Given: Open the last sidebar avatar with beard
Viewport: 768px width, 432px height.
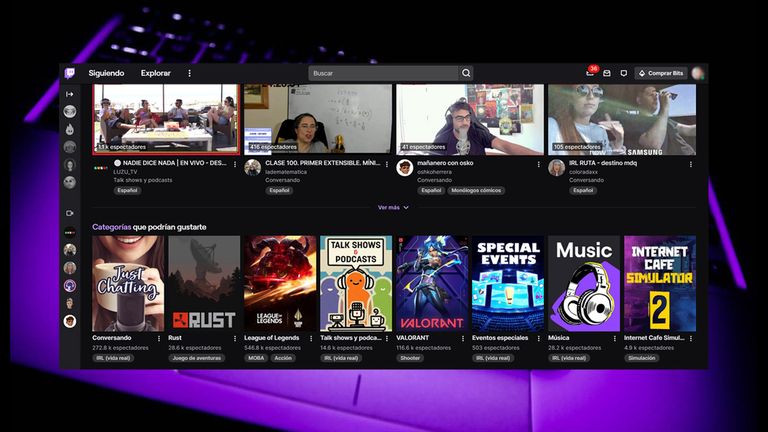Looking at the screenshot, I should [x=70, y=321].
